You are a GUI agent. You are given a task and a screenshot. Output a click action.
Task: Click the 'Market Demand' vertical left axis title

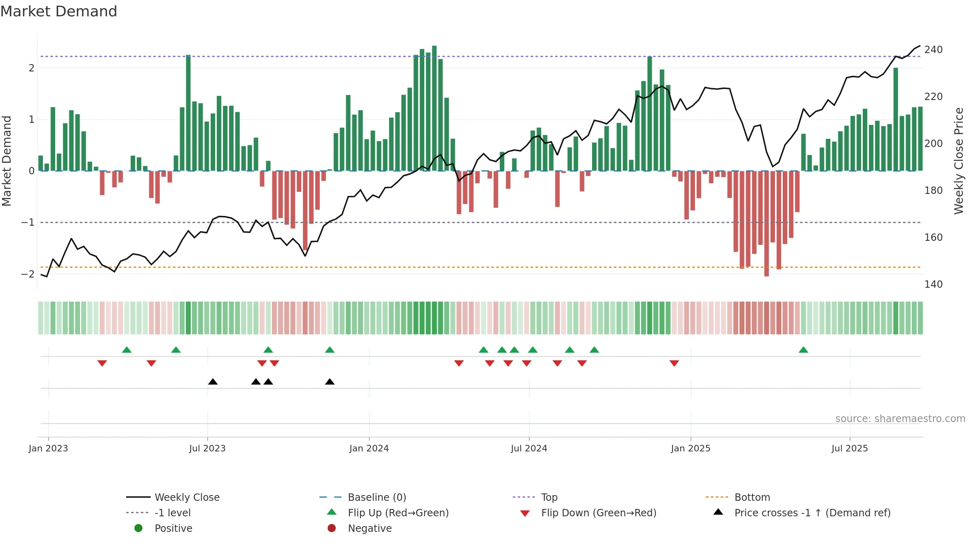coord(7,161)
